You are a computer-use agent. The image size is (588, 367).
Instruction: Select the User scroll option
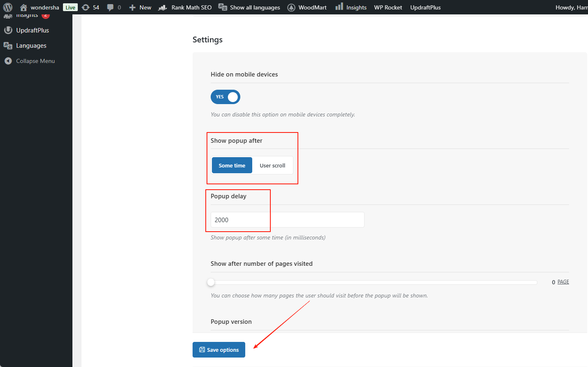coord(272,165)
